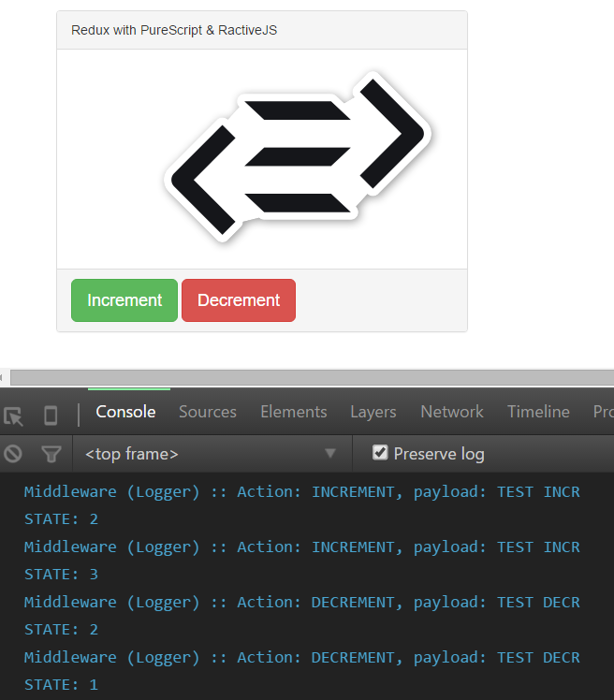Select the STATE: 1 console output line
The image size is (614, 700).
(x=61, y=685)
